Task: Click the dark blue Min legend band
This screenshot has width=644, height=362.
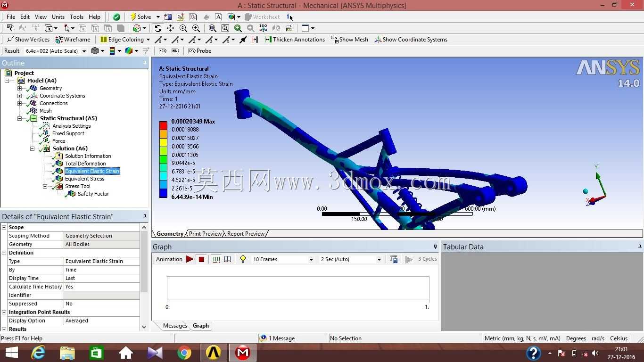Action: coord(163,193)
